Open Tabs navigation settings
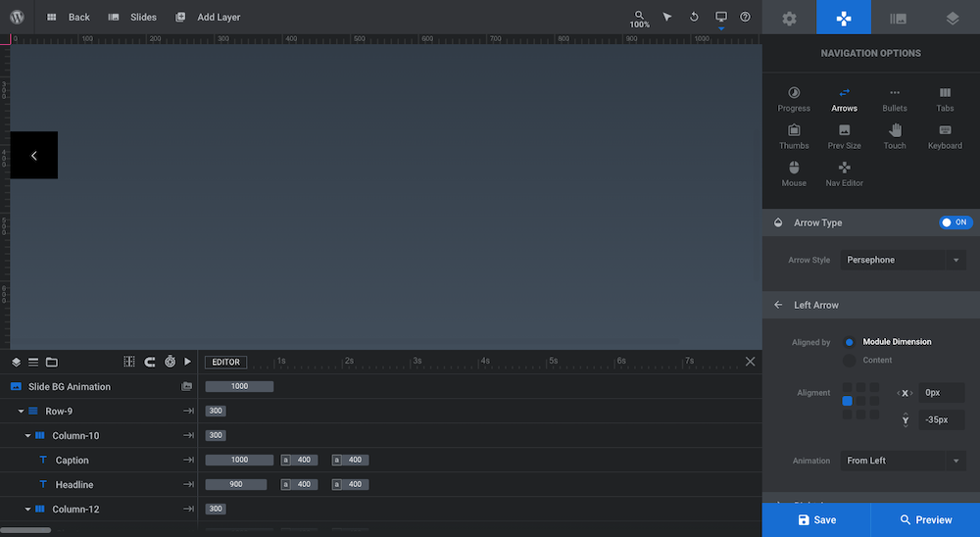Viewport: 980px width, 537px height. click(945, 99)
